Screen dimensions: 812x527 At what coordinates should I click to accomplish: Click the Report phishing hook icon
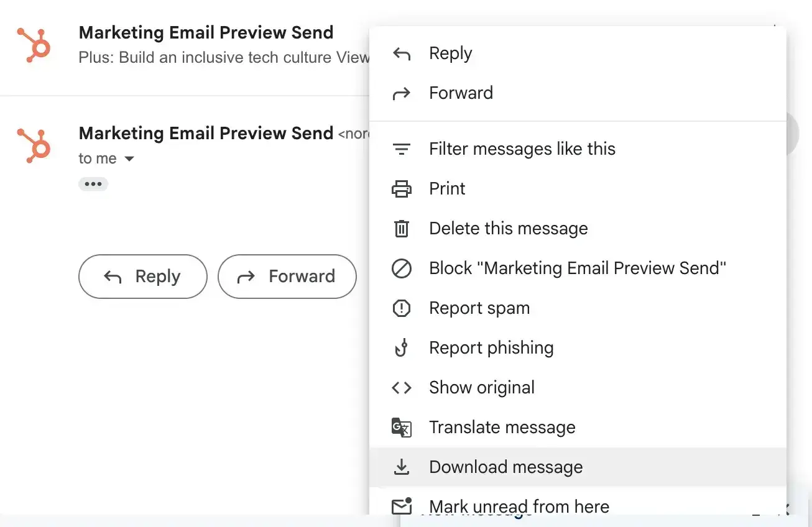(402, 347)
